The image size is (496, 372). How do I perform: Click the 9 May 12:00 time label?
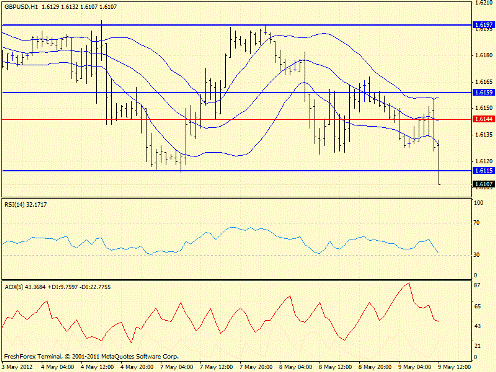click(x=454, y=367)
